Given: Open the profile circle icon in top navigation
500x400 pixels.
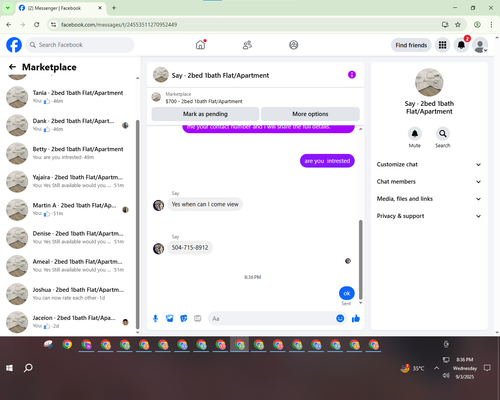Looking at the screenshot, I should point(294,45).
